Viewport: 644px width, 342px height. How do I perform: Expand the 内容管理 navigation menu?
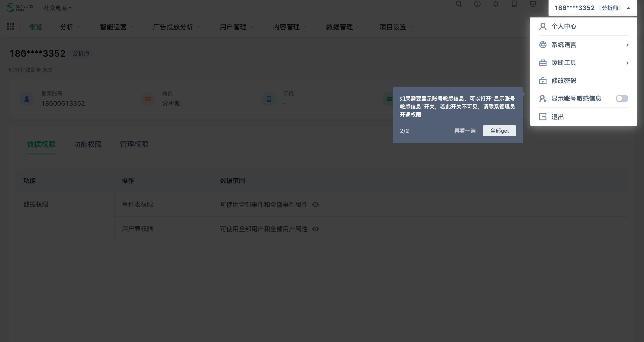click(x=290, y=27)
